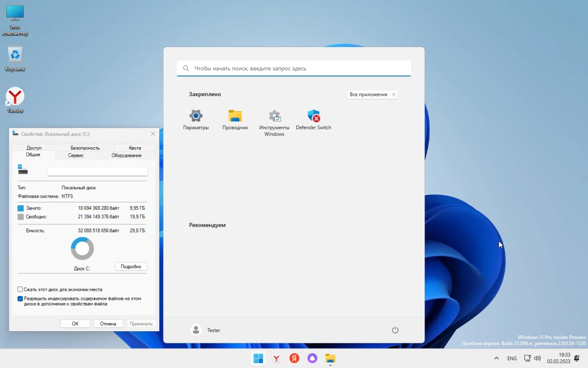This screenshot has height=368, width=588.
Task: Open the Сервис tab
Action: pyautogui.click(x=76, y=155)
